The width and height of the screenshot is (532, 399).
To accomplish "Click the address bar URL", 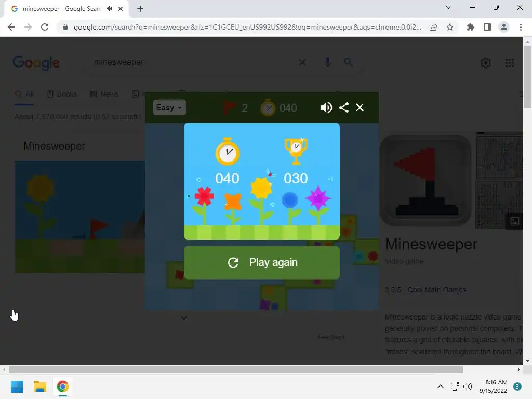I will [x=247, y=27].
